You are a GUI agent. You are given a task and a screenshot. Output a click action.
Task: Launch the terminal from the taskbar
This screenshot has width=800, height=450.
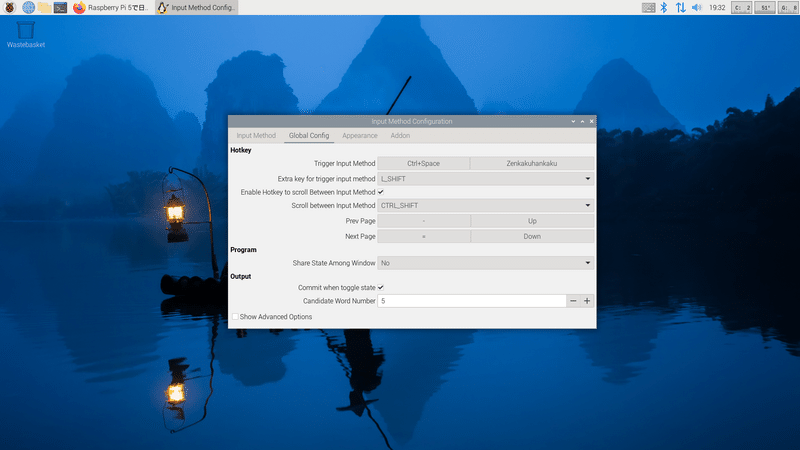coord(60,7)
